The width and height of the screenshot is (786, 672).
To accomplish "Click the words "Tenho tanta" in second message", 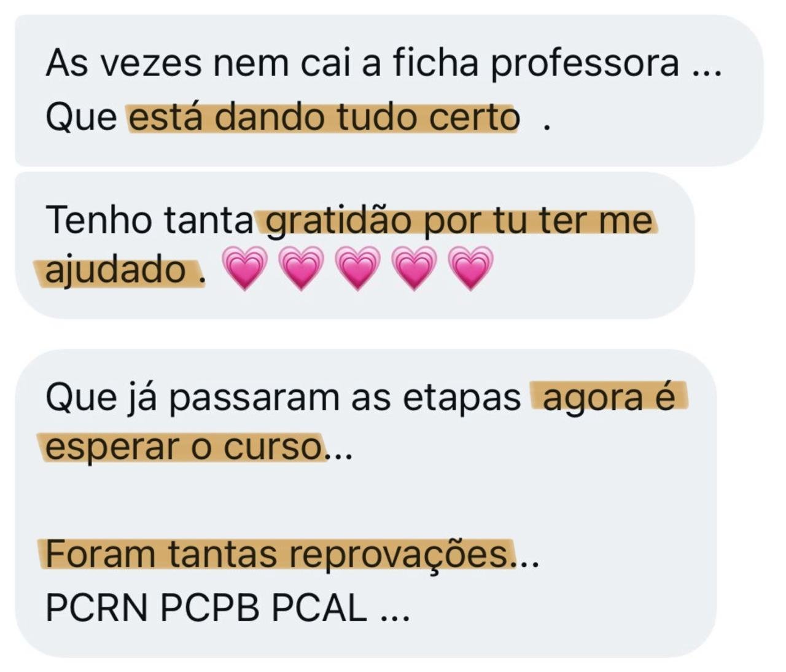I will click(150, 220).
